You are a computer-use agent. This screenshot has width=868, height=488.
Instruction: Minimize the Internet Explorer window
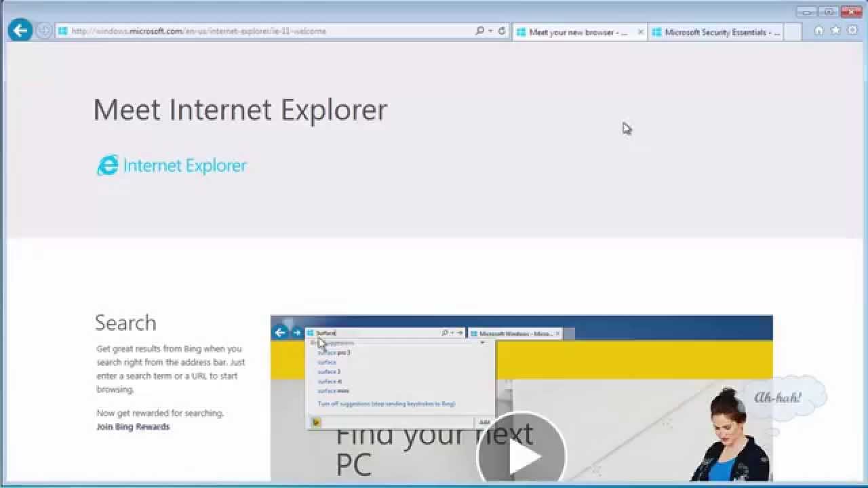[807, 12]
